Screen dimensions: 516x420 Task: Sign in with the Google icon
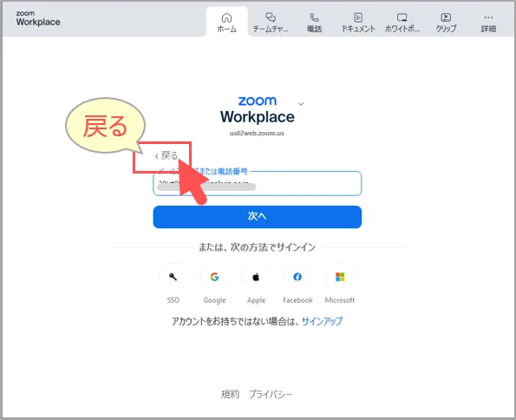pyautogui.click(x=214, y=278)
